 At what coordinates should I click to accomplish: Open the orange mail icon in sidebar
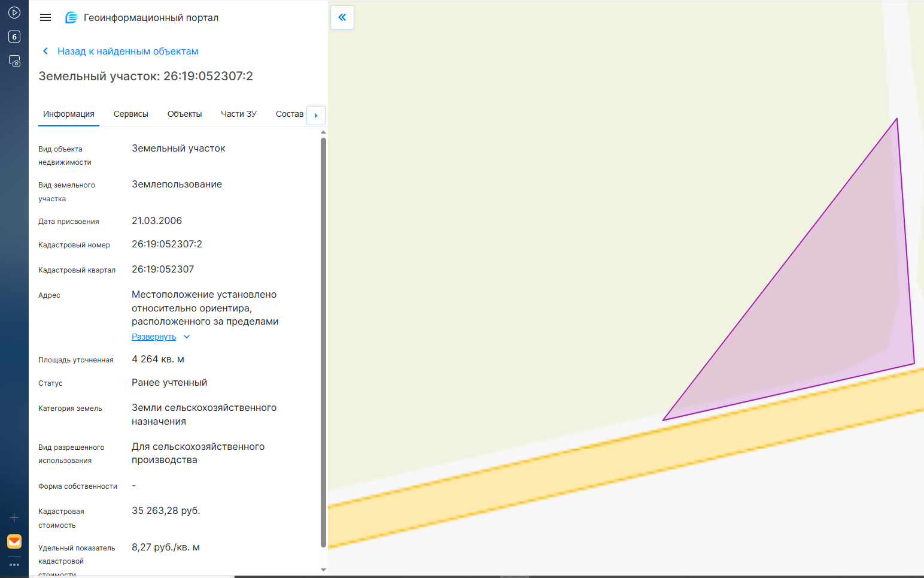click(x=14, y=541)
